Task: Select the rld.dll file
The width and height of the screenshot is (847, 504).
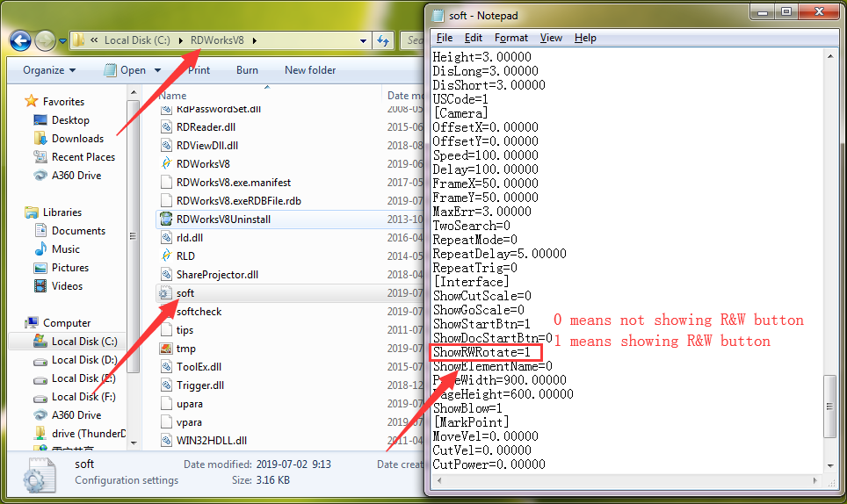Action: tap(190, 237)
